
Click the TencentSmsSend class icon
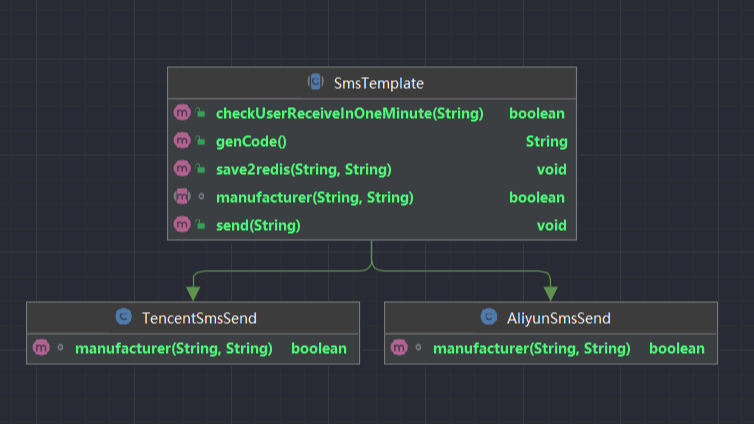click(x=124, y=318)
